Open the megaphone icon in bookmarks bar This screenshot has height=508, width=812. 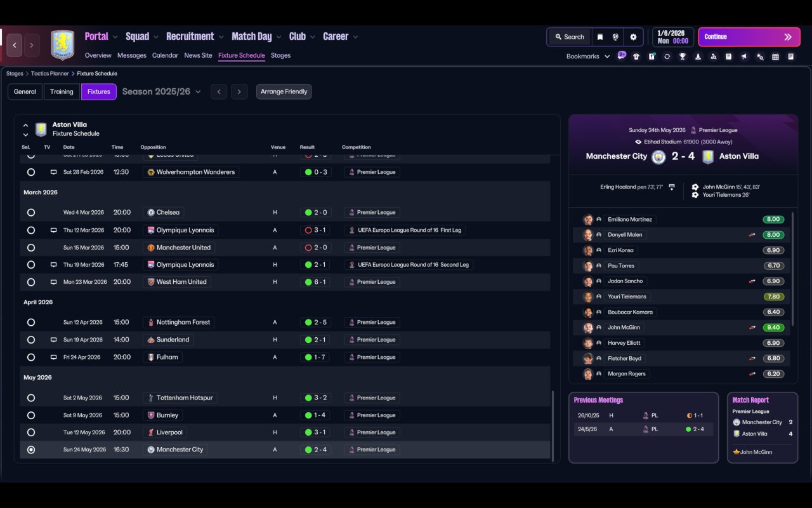(x=744, y=57)
